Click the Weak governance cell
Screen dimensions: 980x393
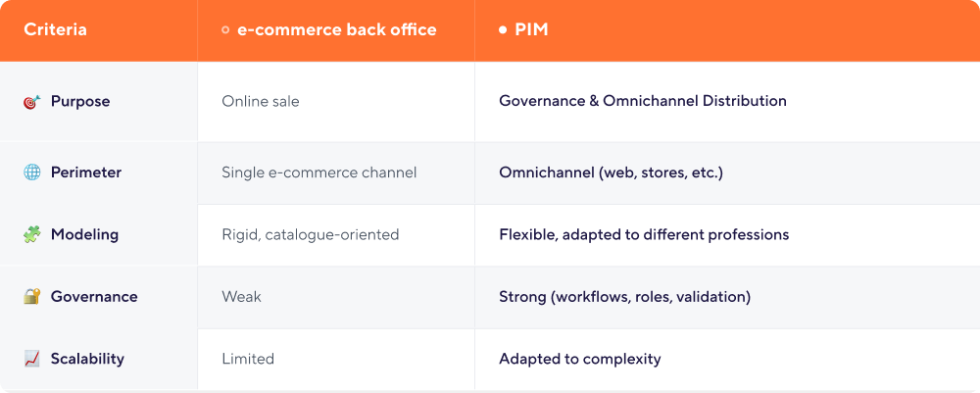coord(242,297)
